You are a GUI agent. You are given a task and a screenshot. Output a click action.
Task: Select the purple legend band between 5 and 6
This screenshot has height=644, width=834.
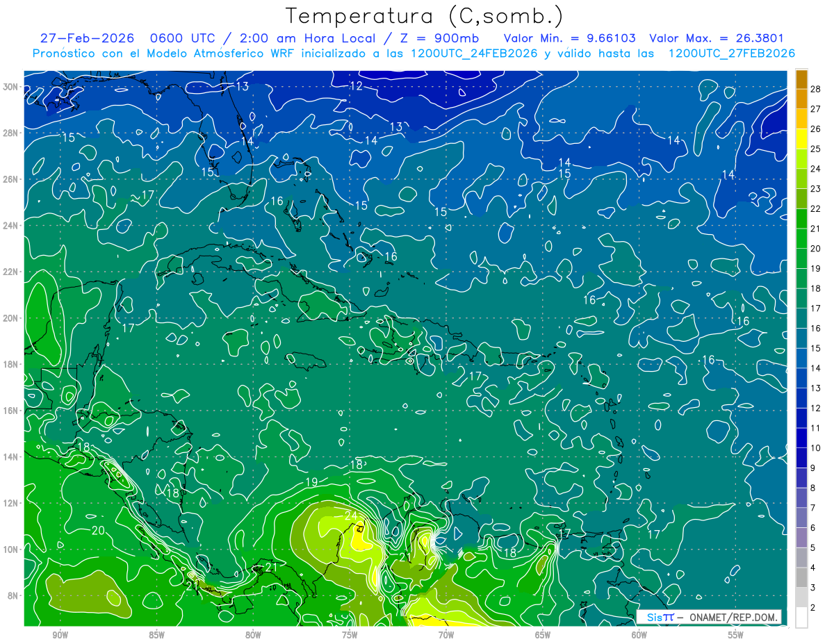click(801, 538)
